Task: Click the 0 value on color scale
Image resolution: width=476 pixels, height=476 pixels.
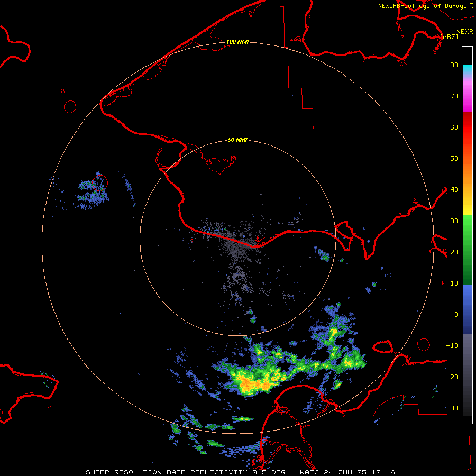Action: point(456,315)
